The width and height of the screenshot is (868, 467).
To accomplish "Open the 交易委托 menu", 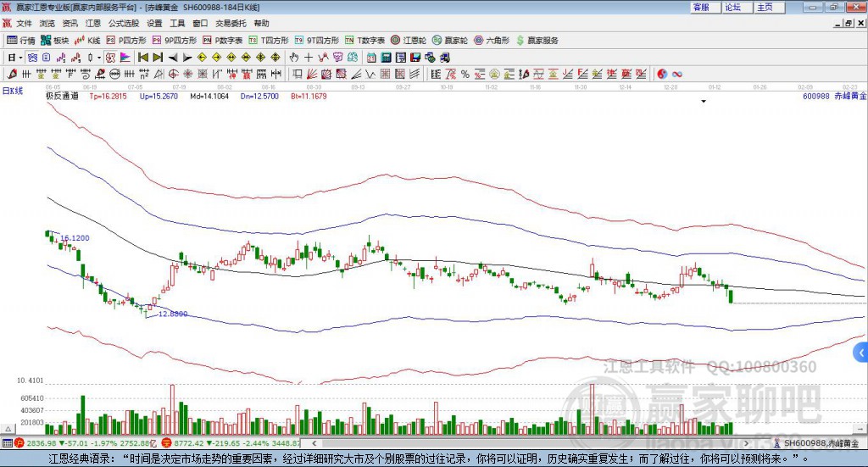I will 231,23.
